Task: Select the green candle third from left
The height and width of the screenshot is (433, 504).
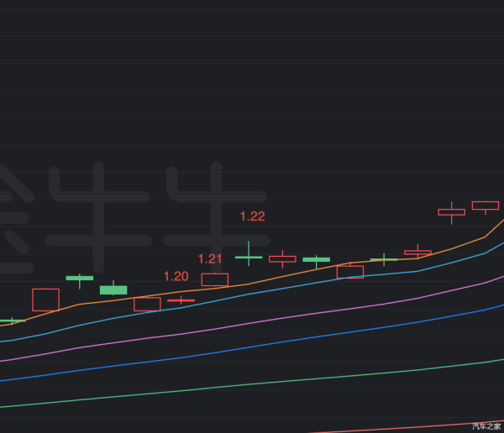Action: [x=79, y=278]
